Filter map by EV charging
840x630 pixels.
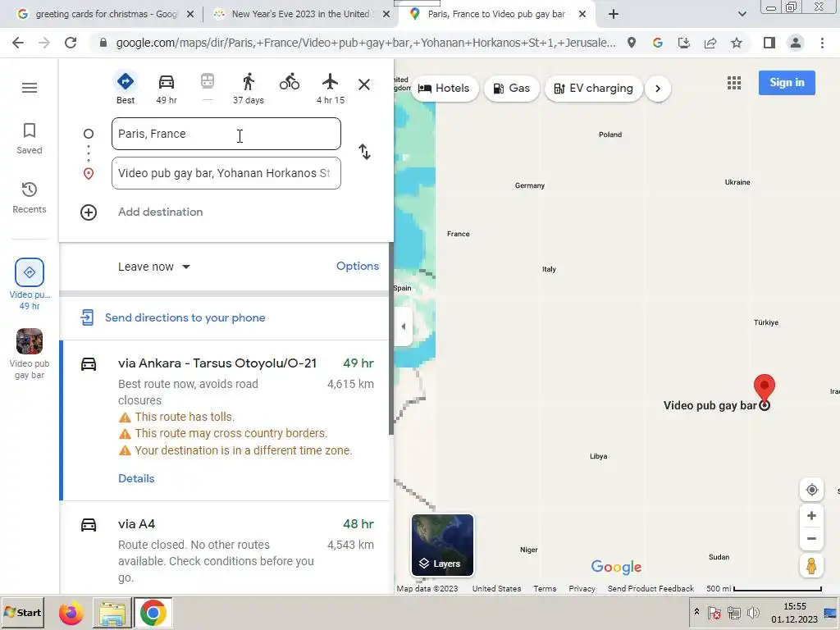point(593,89)
